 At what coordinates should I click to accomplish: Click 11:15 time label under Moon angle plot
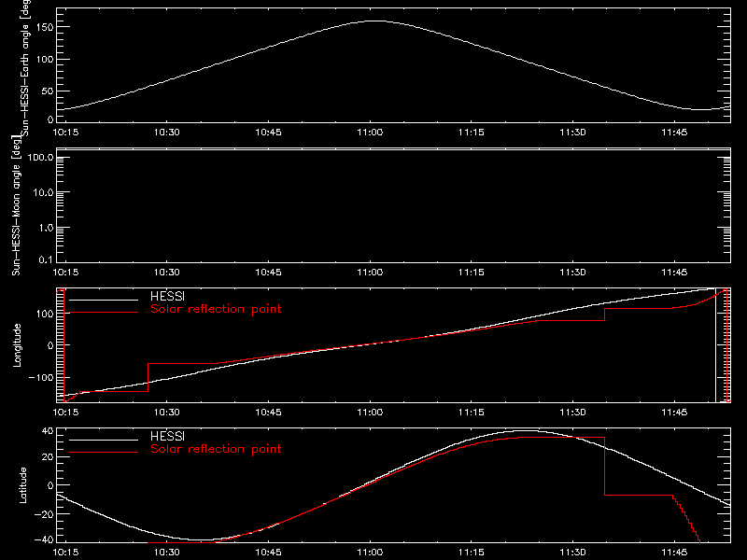(472, 272)
